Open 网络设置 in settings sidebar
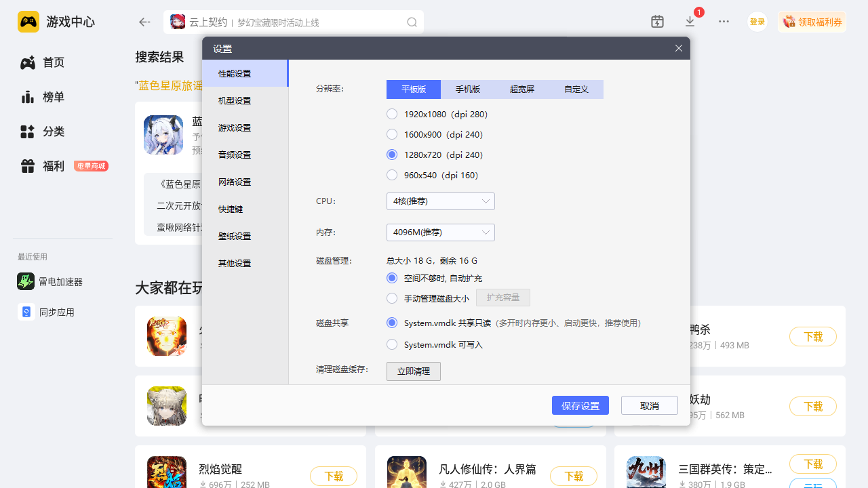 [x=235, y=182]
